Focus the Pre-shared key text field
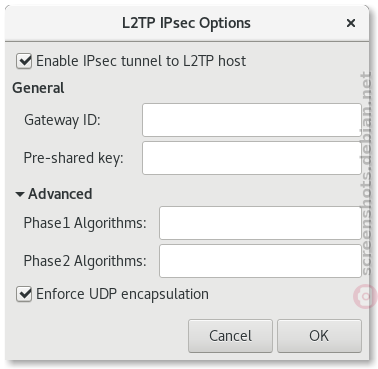The height and width of the screenshot is (369, 378). [252, 158]
